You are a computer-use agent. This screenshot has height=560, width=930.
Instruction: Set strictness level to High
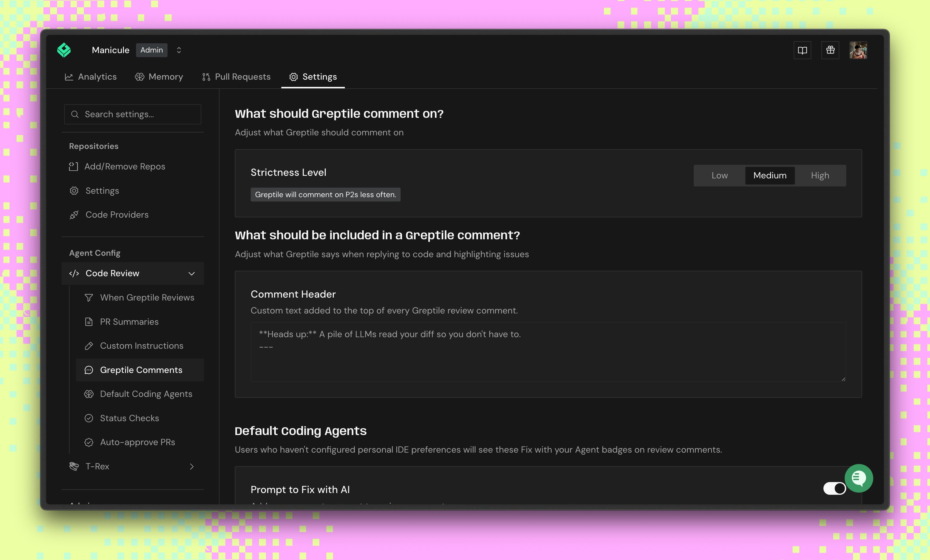click(x=820, y=175)
